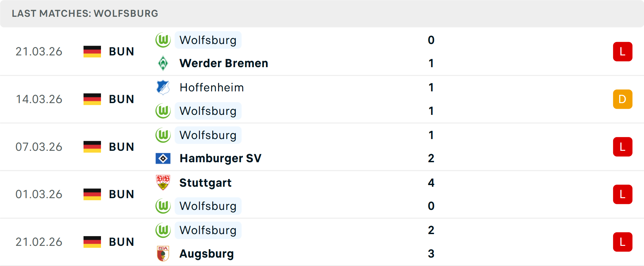
Task: Select BUN league label for 07.03.26 match
Action: click(x=121, y=147)
